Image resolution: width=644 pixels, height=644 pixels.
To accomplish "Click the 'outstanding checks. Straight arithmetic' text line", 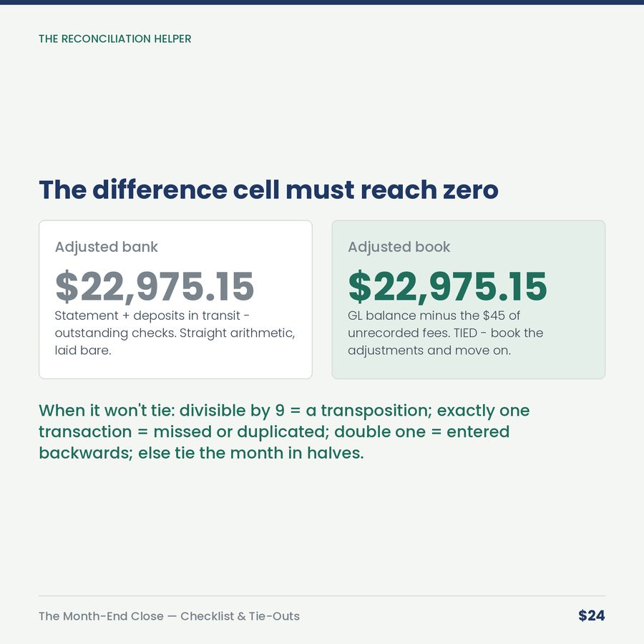I will tap(175, 333).
